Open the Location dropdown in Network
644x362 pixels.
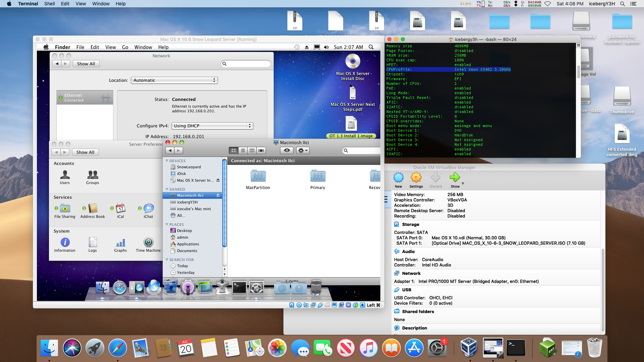174,80
